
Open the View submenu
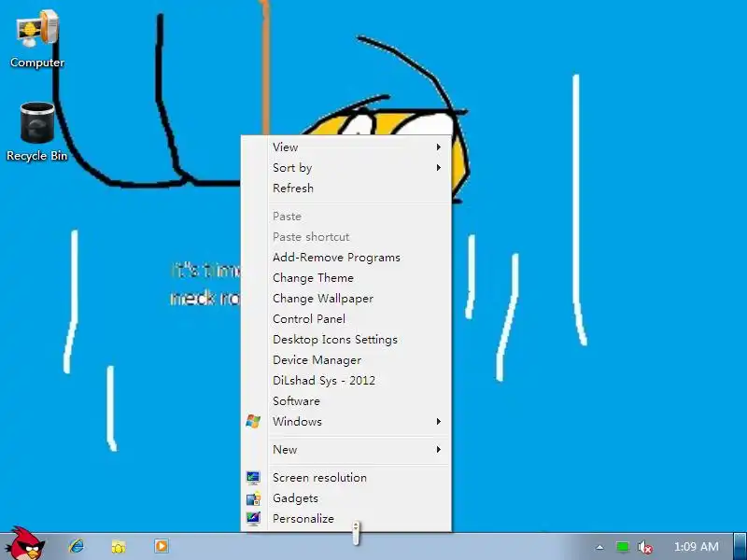(345, 147)
